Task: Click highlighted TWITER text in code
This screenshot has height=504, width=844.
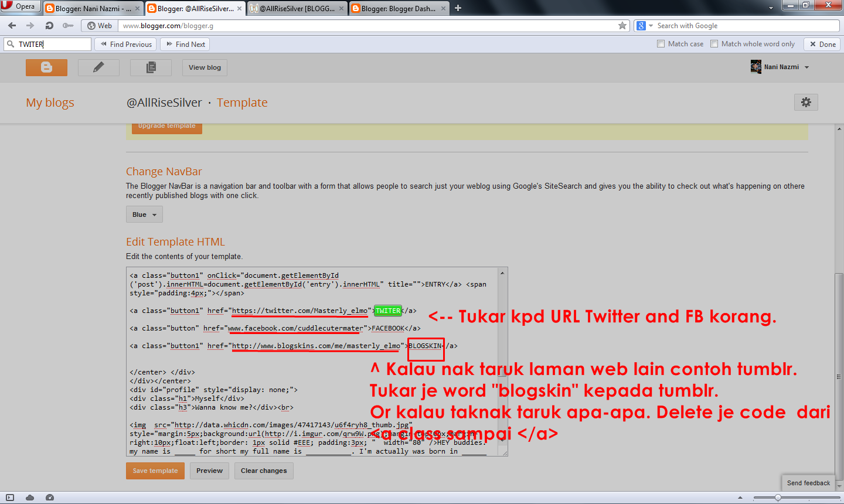Action: 388,311
